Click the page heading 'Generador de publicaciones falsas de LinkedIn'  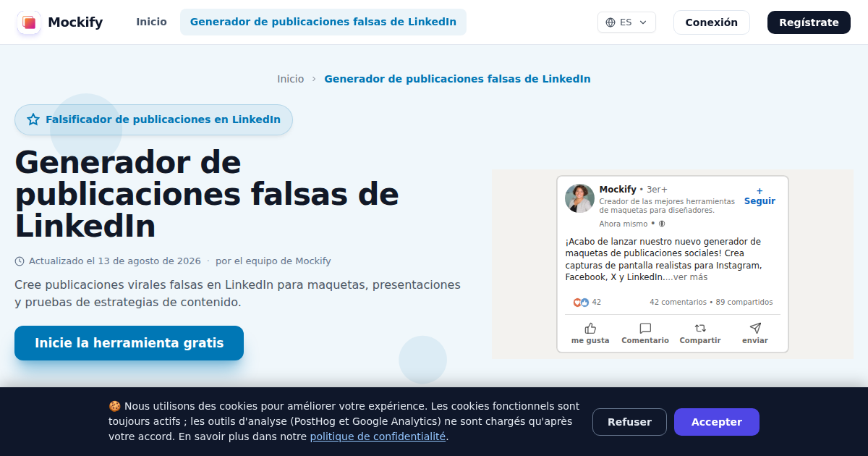click(207, 194)
